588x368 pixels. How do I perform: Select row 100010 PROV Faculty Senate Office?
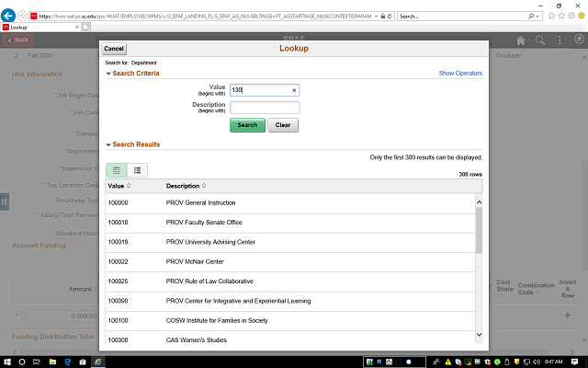pyautogui.click(x=290, y=223)
